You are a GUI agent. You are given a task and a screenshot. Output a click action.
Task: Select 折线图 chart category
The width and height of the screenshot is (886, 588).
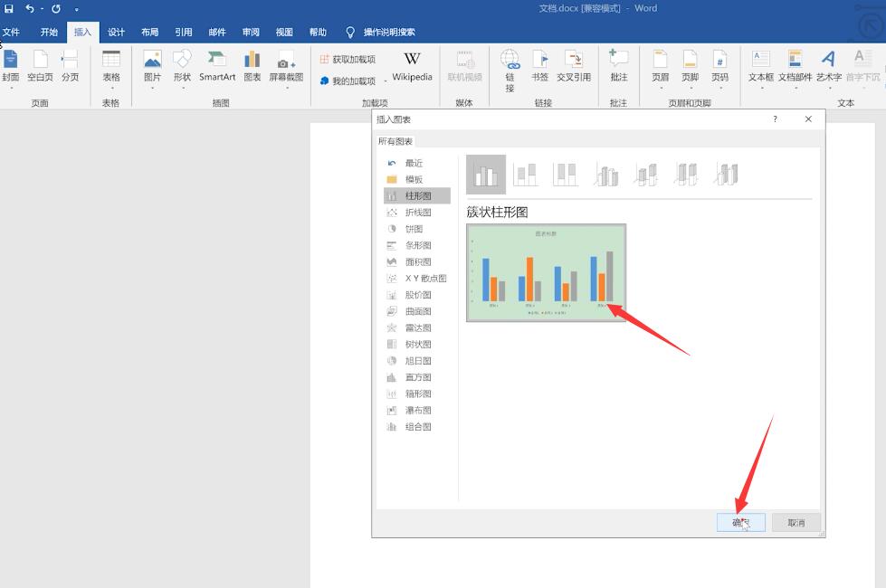click(417, 213)
